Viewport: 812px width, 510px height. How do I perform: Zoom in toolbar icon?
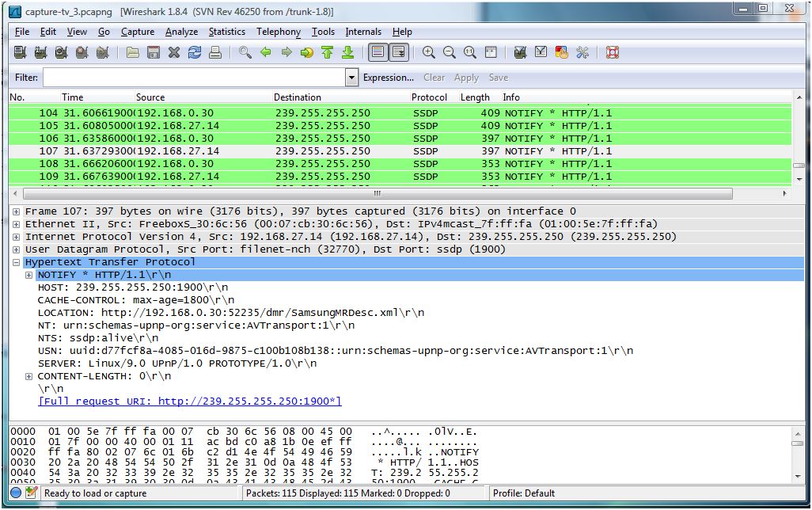pos(428,52)
